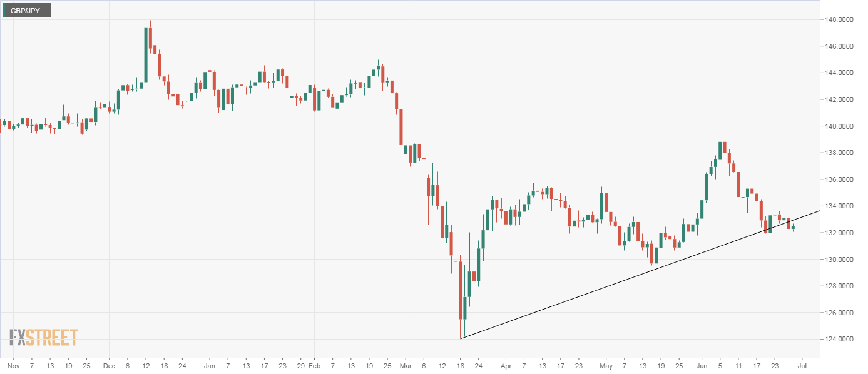The image size is (868, 374).
Task: Click the 132.0000 price scale label
Action: point(840,233)
